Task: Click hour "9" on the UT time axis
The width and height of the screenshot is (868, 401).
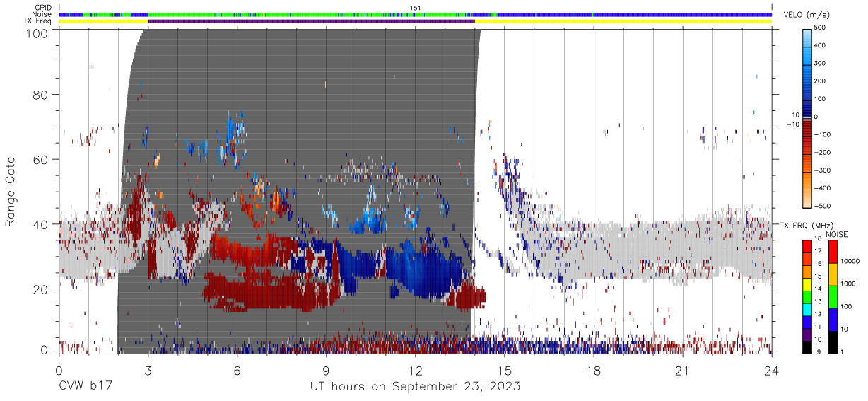Action: (x=326, y=371)
